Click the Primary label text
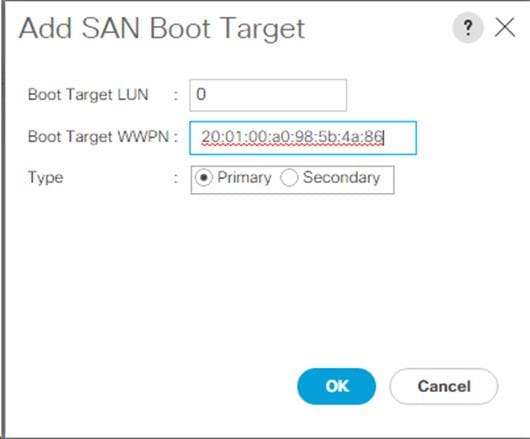530x439 pixels. [x=244, y=178]
